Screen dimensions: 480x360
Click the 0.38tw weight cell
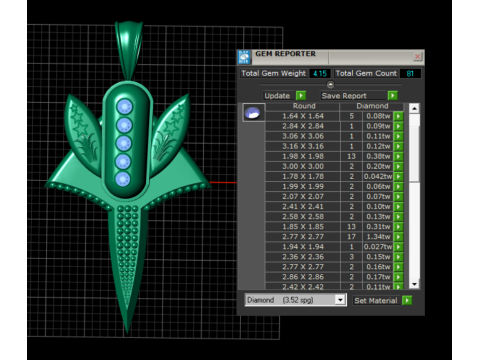click(378, 156)
